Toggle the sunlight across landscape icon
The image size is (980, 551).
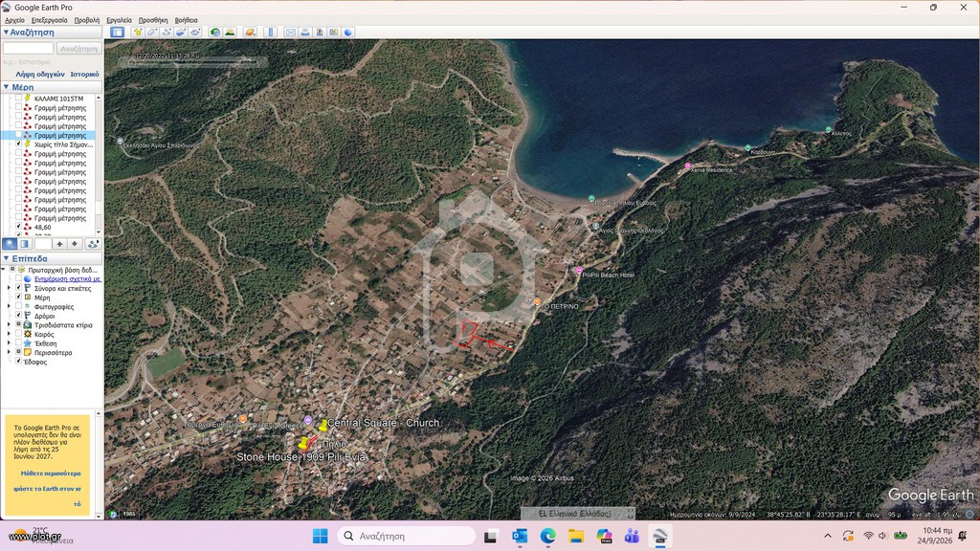point(230,32)
